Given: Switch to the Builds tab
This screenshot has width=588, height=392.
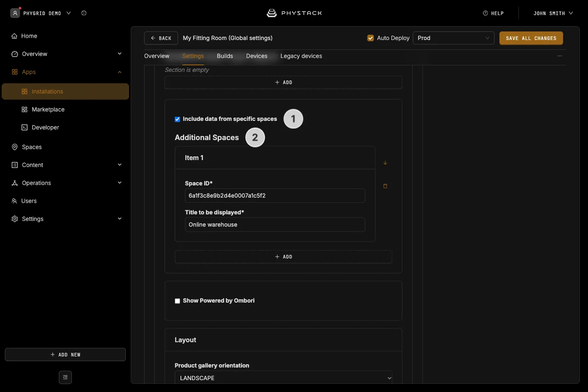Looking at the screenshot, I should tap(225, 56).
